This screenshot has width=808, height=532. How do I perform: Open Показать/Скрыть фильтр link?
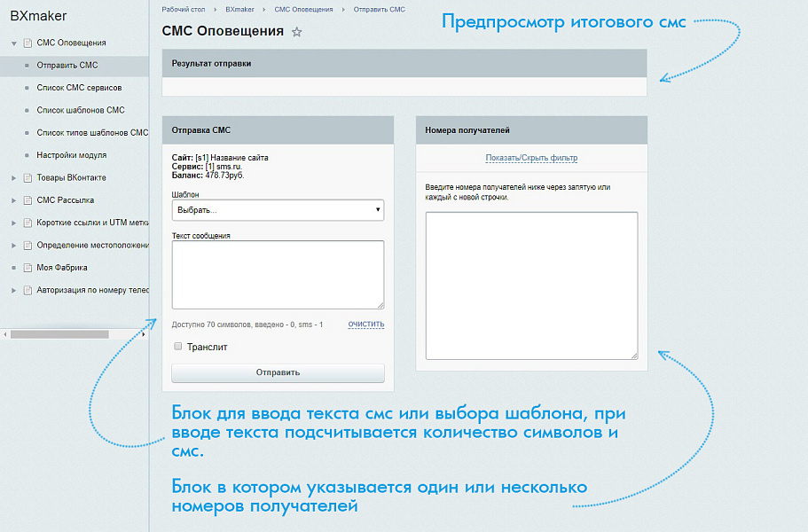coord(532,157)
